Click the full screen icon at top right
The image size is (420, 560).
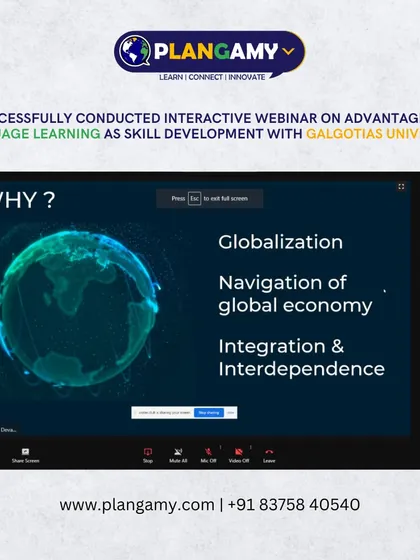click(401, 186)
